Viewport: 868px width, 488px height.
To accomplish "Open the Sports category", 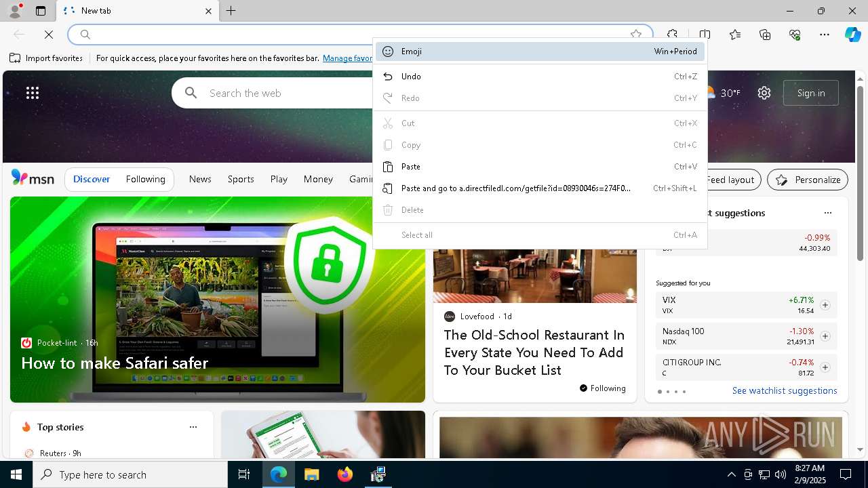I will [x=241, y=179].
